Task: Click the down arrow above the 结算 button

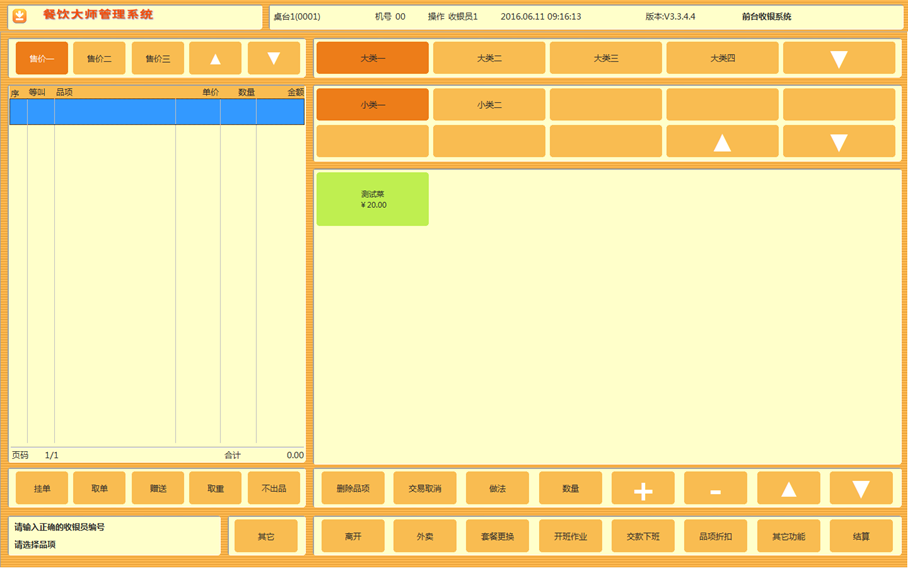Action: pos(860,489)
